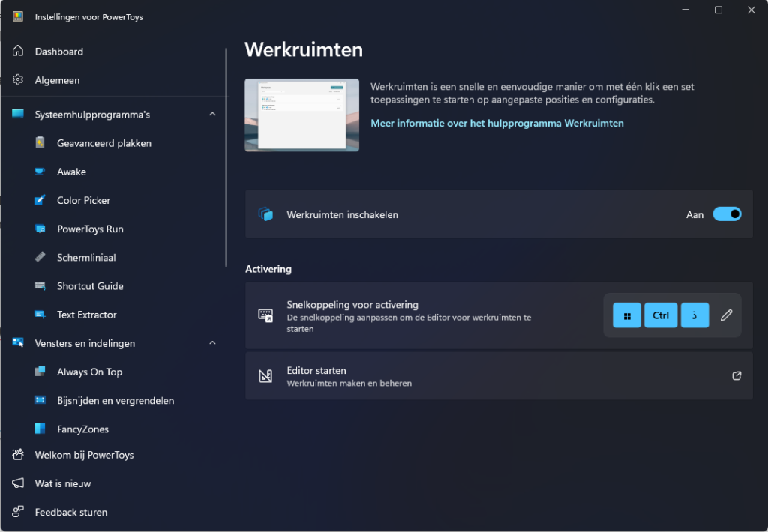Click the Text Extractor icon
768x532 pixels.
(x=40, y=314)
